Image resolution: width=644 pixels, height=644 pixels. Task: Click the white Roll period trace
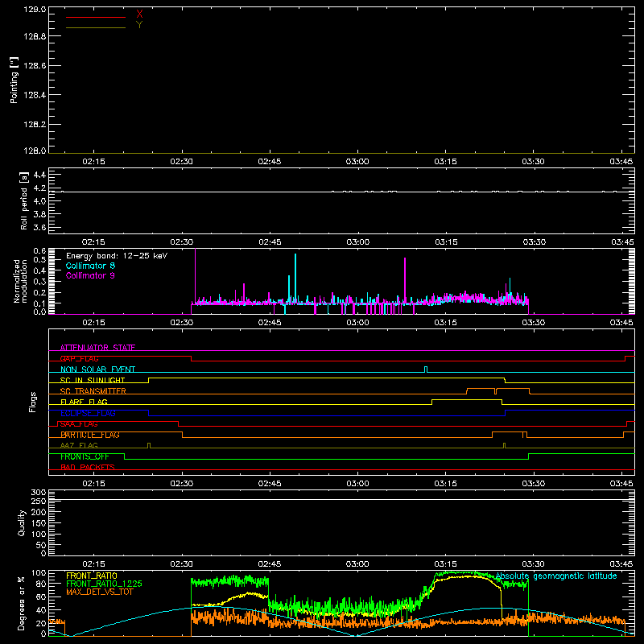pyautogui.click(x=341, y=192)
